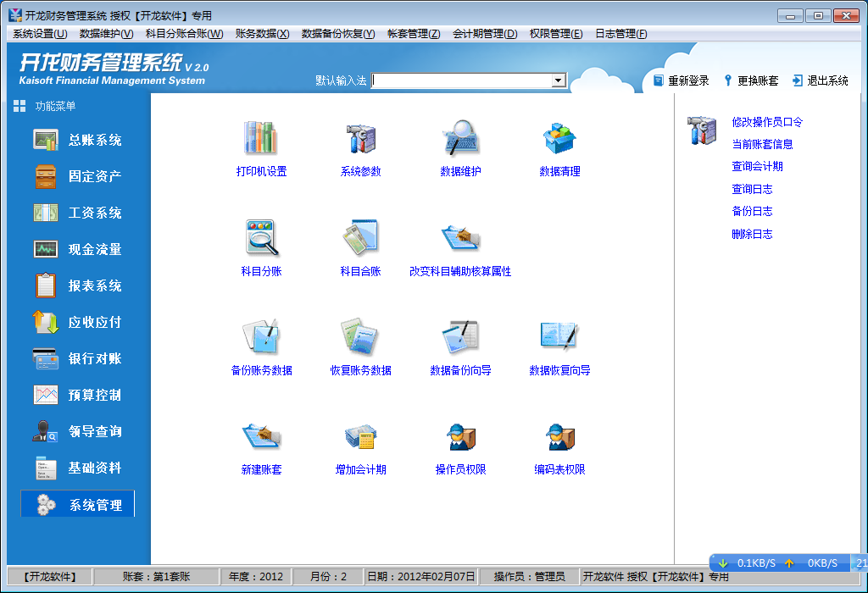The image size is (868, 593).
Task: Open the 系统参数 system parameters icon
Action: pos(360,137)
